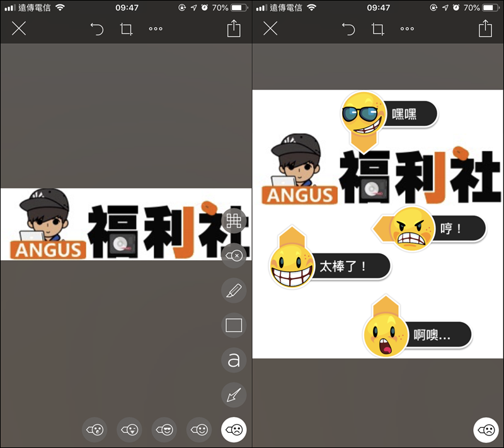The height and width of the screenshot is (448, 504).
Task: Pick the smiley face sticker option
Action: tap(200, 430)
